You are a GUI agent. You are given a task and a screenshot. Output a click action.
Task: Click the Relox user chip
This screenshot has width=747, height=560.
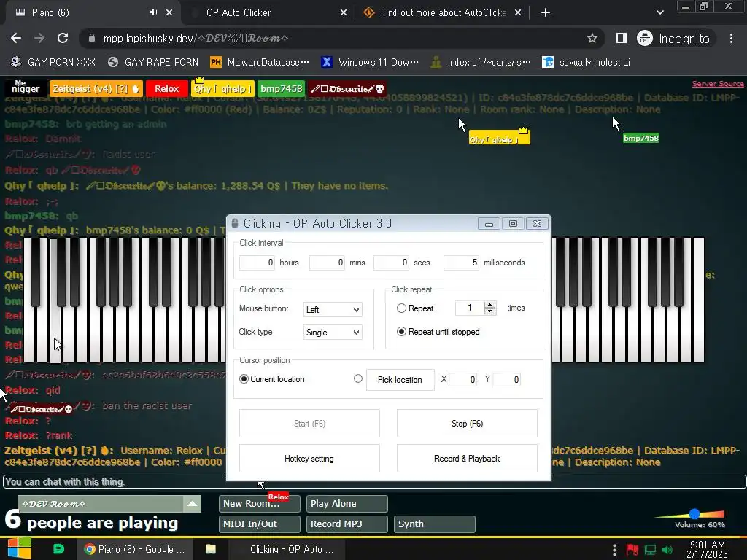(x=166, y=88)
